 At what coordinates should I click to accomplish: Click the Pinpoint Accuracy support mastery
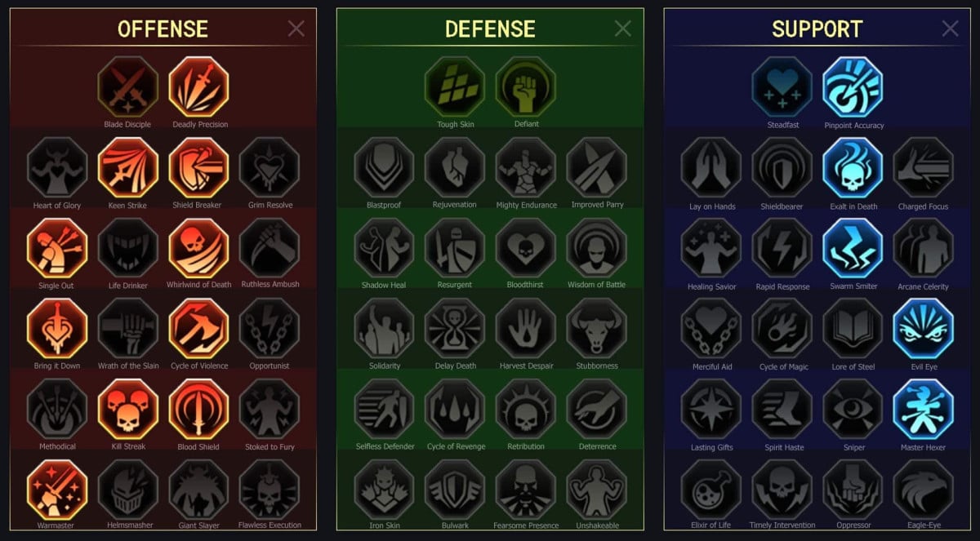click(853, 86)
